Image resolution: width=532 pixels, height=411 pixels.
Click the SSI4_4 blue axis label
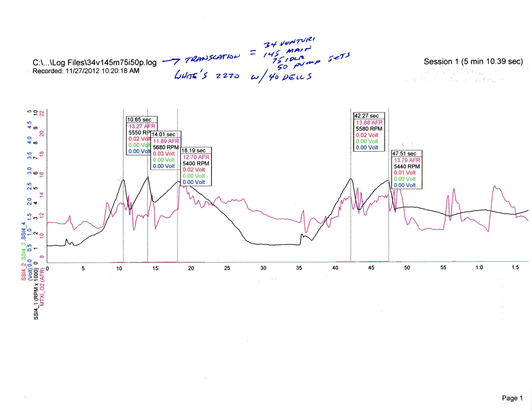coord(24,231)
